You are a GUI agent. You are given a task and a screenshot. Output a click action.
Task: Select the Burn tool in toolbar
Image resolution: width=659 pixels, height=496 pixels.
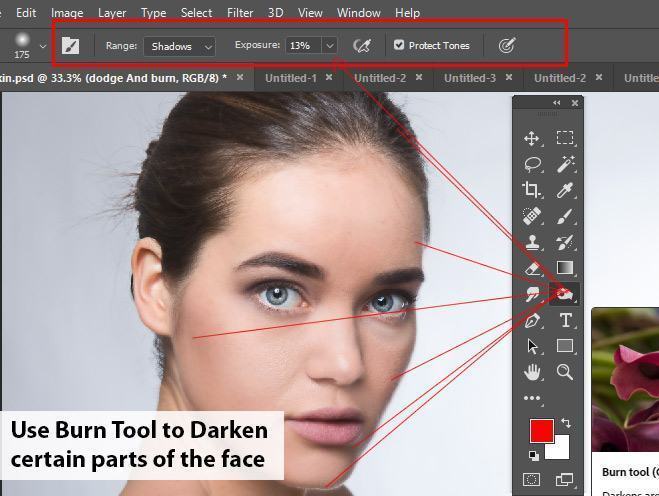click(565, 294)
